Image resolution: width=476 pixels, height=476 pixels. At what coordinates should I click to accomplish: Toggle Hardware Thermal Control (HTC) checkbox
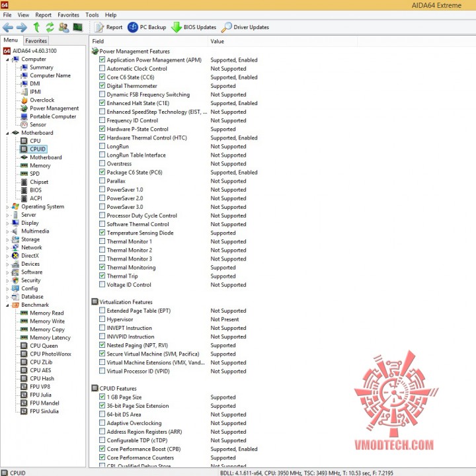[102, 138]
